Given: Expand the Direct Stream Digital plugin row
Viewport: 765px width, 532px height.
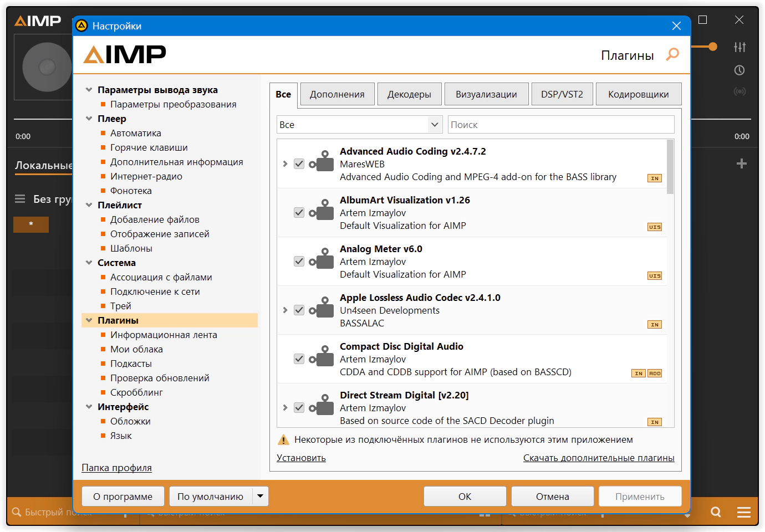Looking at the screenshot, I should [285, 407].
